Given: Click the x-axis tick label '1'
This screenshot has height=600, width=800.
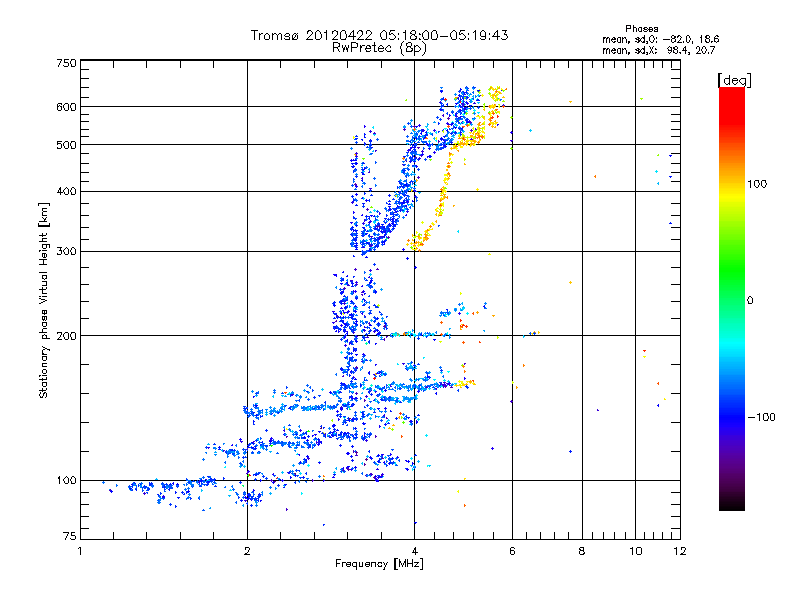Looking at the screenshot, I should point(80,551).
